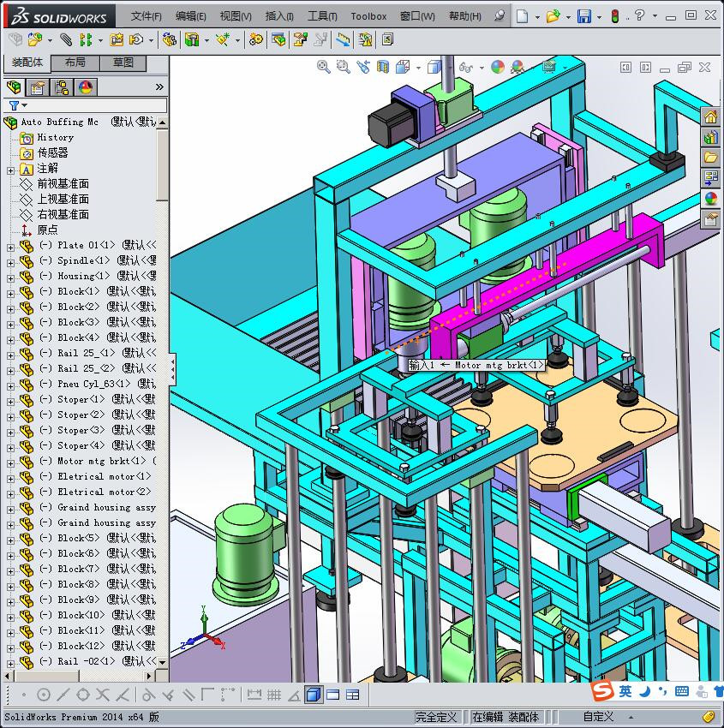This screenshot has height=728, width=724.
Task: Expand the Rail -02<1> node
Action: tap(10, 664)
